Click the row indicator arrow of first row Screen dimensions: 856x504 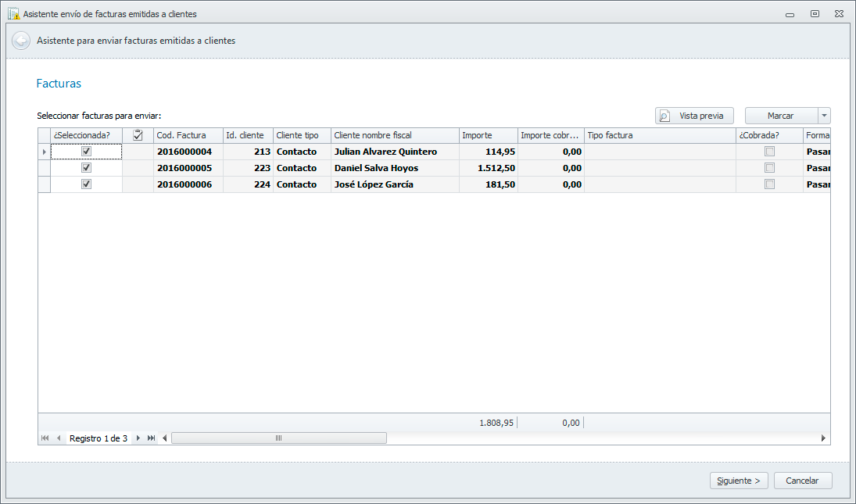click(x=45, y=152)
